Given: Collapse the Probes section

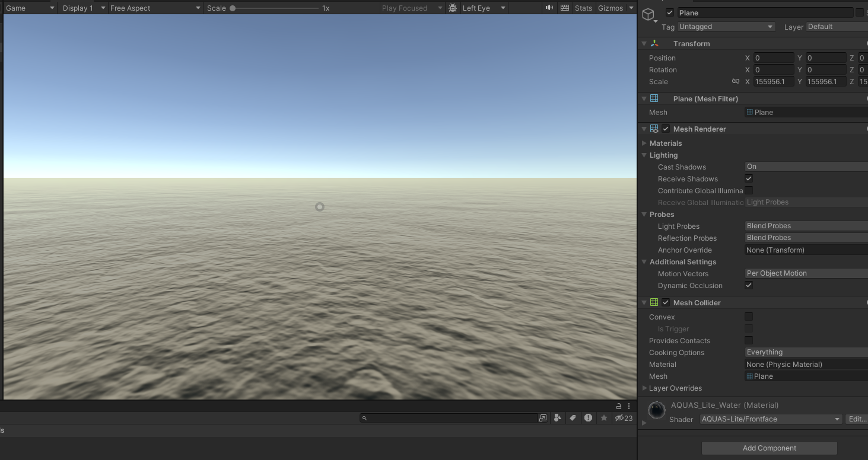Looking at the screenshot, I should click(x=644, y=214).
